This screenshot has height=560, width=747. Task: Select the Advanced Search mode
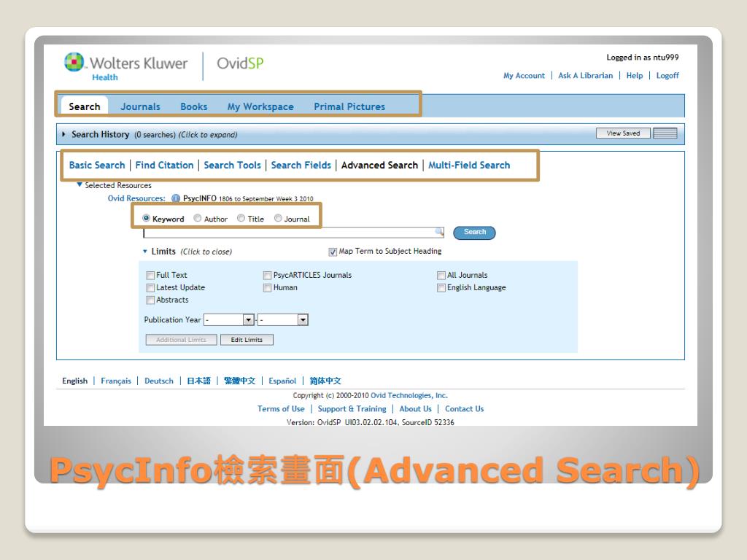pos(379,166)
